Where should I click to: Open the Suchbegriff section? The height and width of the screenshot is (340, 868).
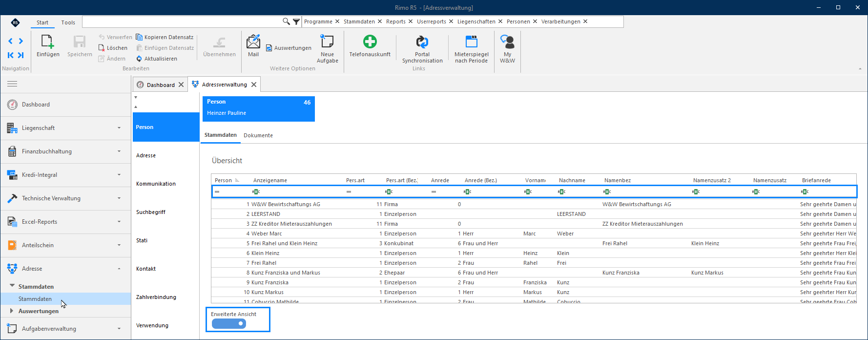[166, 212]
